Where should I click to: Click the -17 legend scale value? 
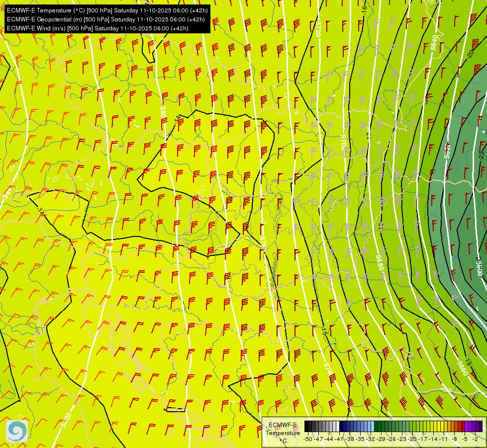pyautogui.click(x=423, y=440)
